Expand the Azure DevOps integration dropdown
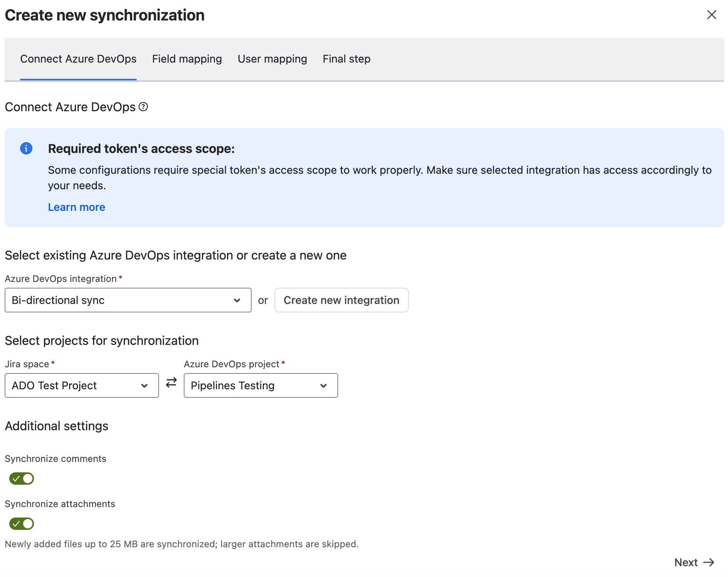728x577 pixels. pyautogui.click(x=128, y=300)
